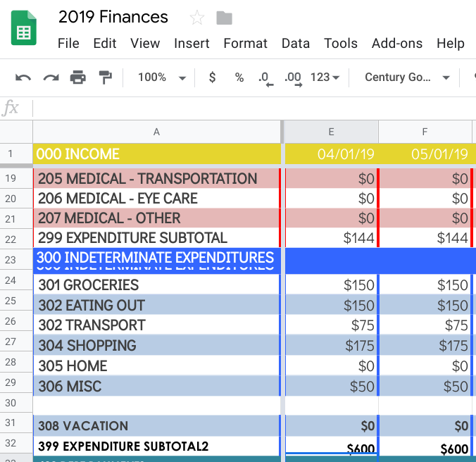Expand the 123 number format dropdown
This screenshot has height=462, width=476.
click(x=325, y=77)
